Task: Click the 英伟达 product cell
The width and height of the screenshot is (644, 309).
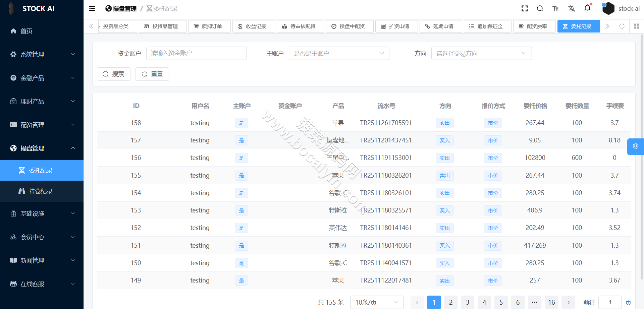Action: pyautogui.click(x=338, y=228)
